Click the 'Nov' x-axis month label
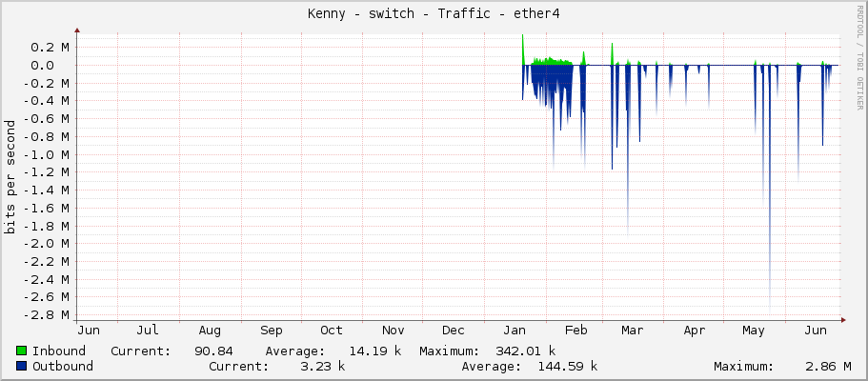868x381 pixels. 394,331
